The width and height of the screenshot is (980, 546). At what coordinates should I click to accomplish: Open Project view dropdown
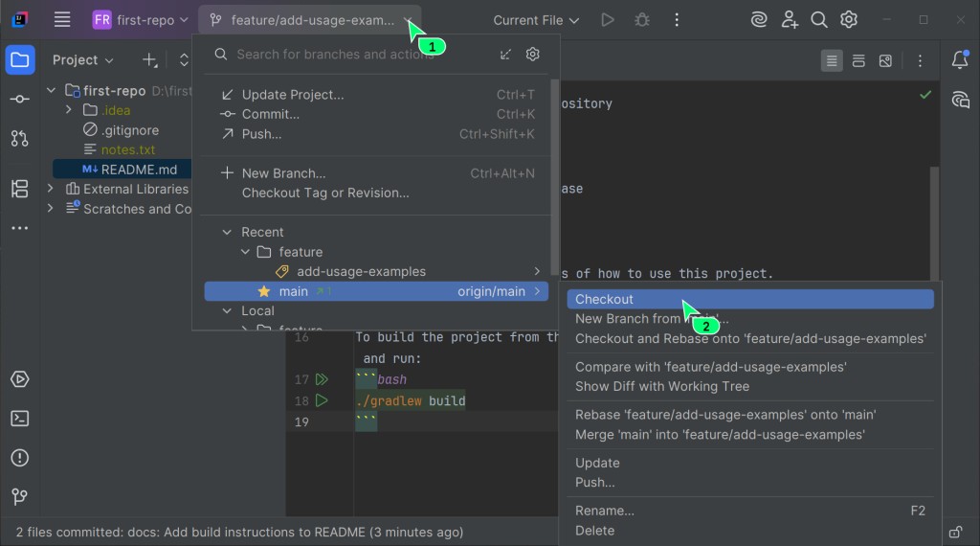click(82, 60)
